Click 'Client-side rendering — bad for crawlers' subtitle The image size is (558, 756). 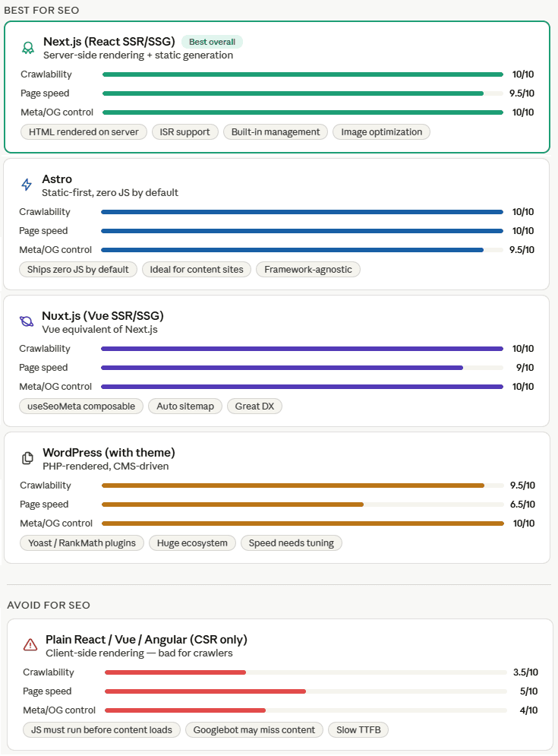[x=139, y=653]
